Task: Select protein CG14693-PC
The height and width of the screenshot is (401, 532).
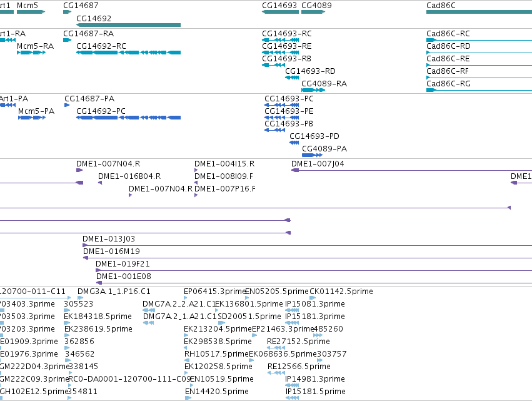Action: (x=281, y=105)
